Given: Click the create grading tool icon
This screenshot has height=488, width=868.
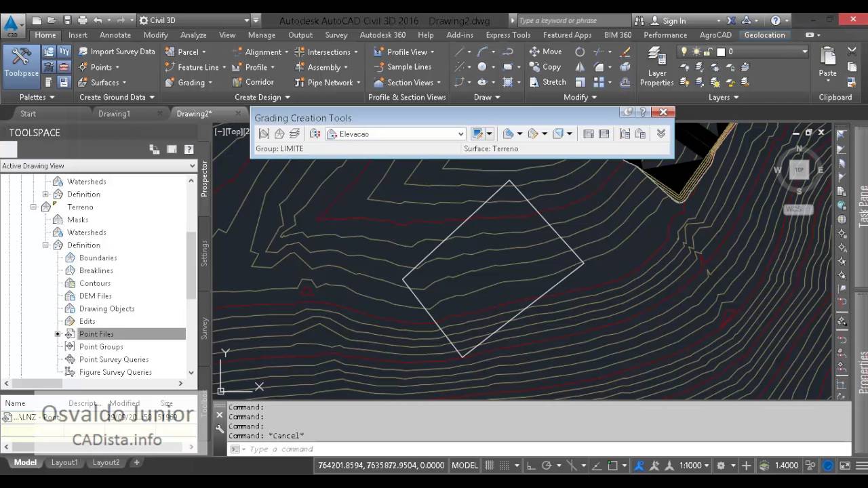Looking at the screenshot, I should pyautogui.click(x=478, y=134).
